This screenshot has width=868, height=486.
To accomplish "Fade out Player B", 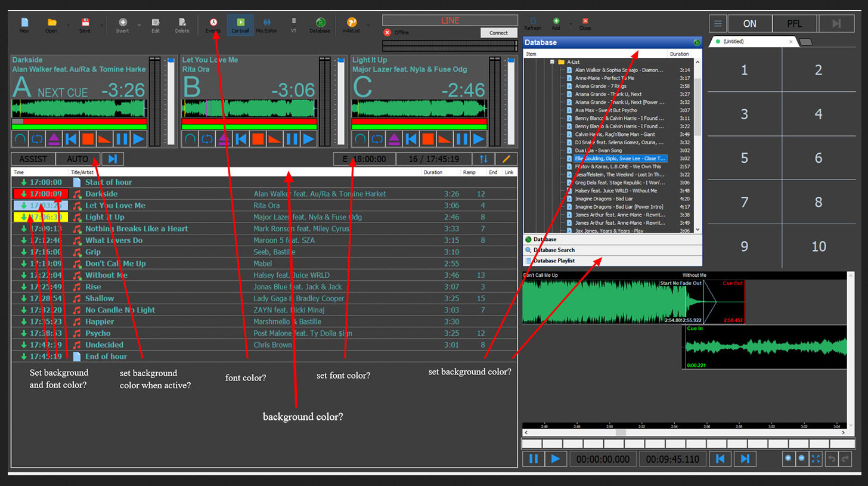I will (275, 140).
